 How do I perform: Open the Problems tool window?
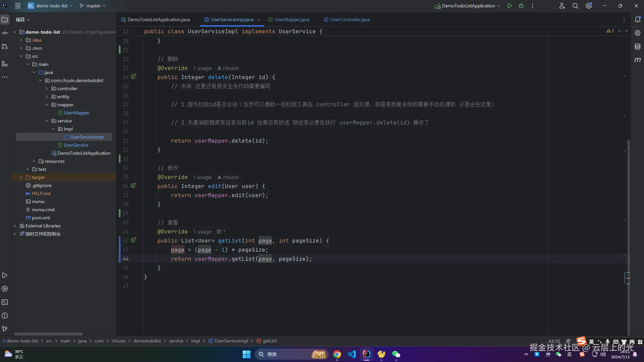pos(5,316)
